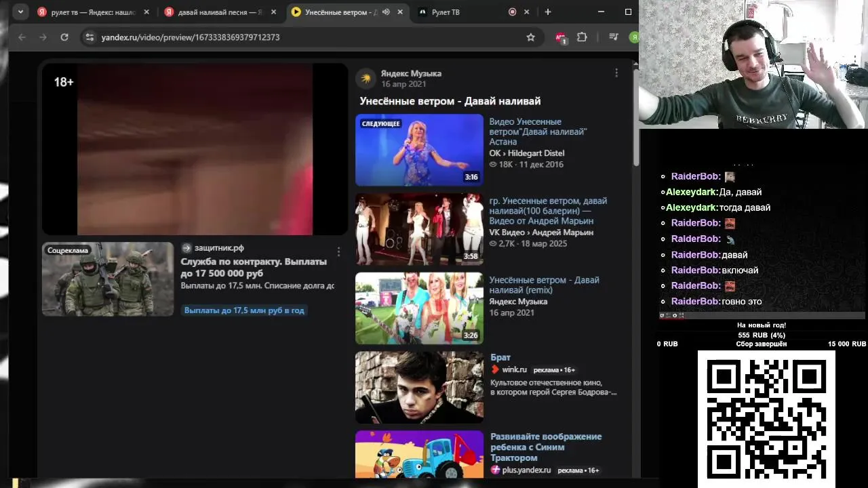Open the extensions puzzle menu
The height and width of the screenshot is (488, 868).
coord(582,37)
